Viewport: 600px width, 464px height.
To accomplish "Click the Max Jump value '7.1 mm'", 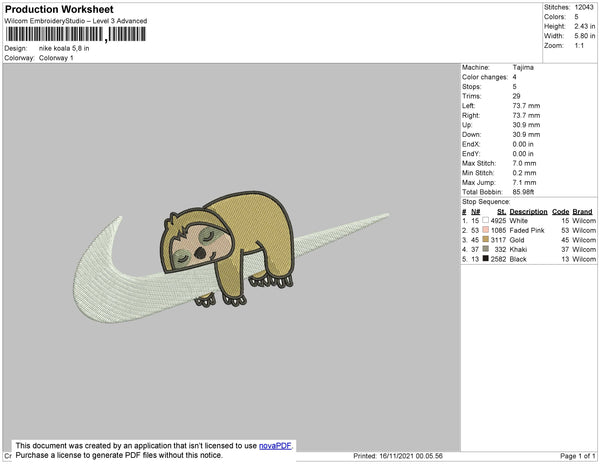I will point(524,182).
